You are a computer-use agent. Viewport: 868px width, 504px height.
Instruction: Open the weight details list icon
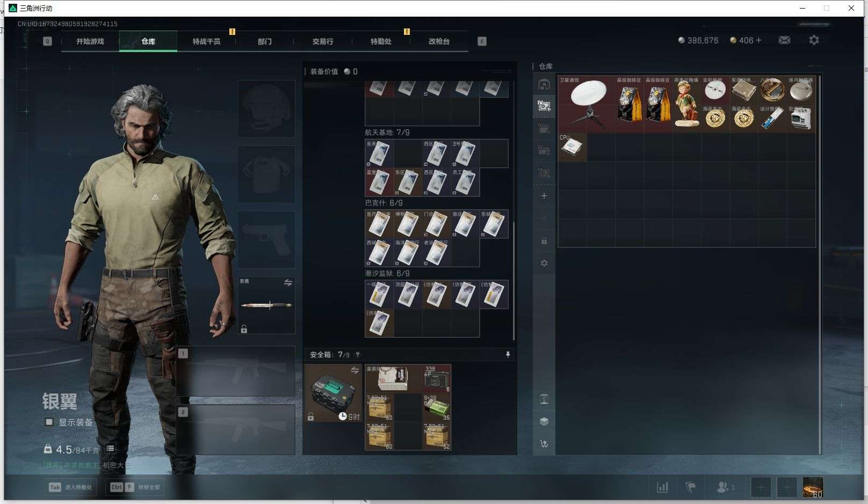click(110, 449)
